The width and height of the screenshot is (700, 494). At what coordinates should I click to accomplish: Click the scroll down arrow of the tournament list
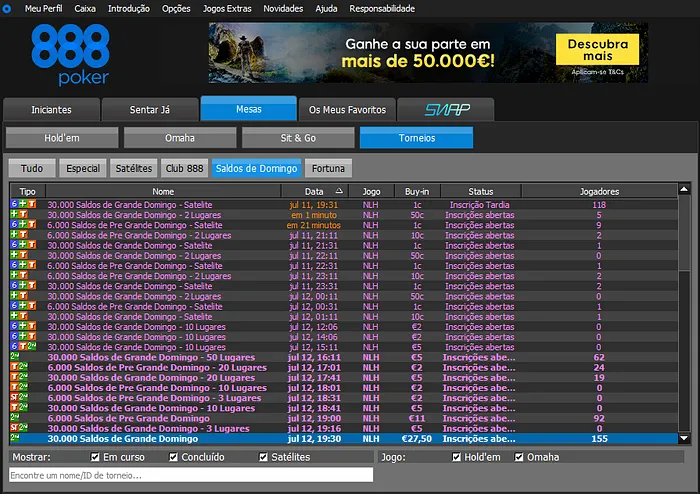click(x=684, y=438)
